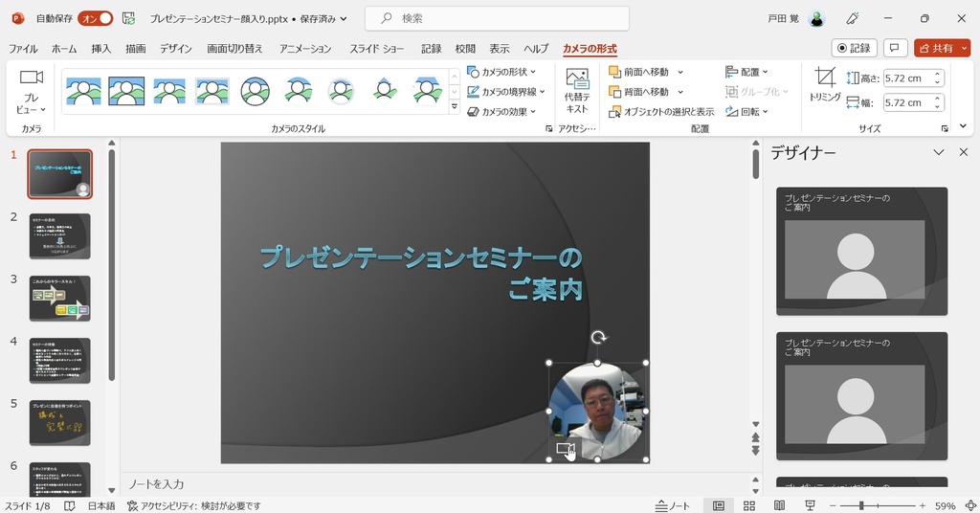Screen dimensions: 980x513
Task: Apply the second Designer layout suggestion
Action: pos(862,396)
